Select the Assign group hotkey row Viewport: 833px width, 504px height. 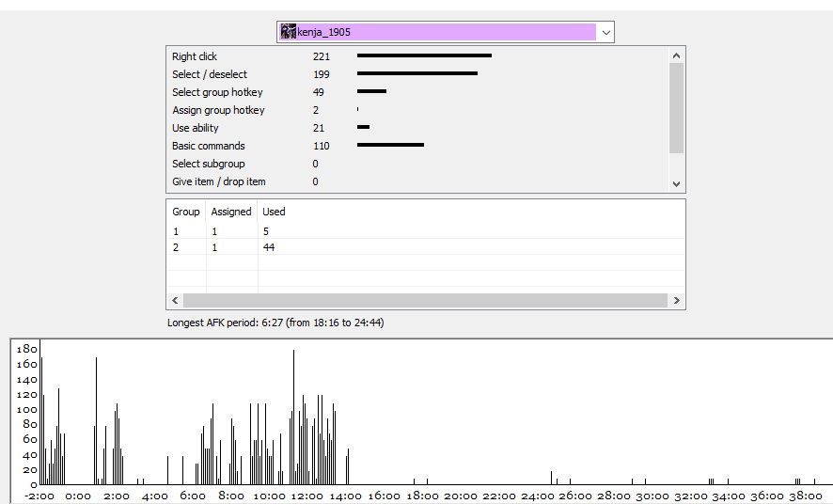click(x=417, y=110)
